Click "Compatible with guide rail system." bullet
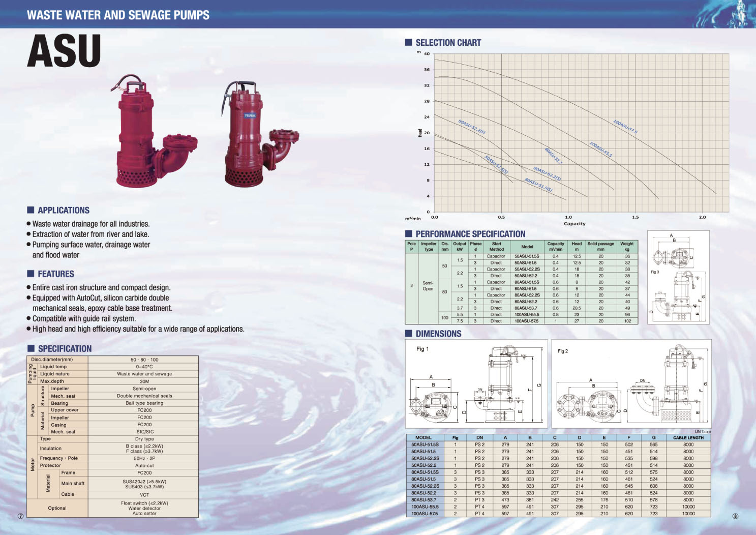 (x=84, y=318)
